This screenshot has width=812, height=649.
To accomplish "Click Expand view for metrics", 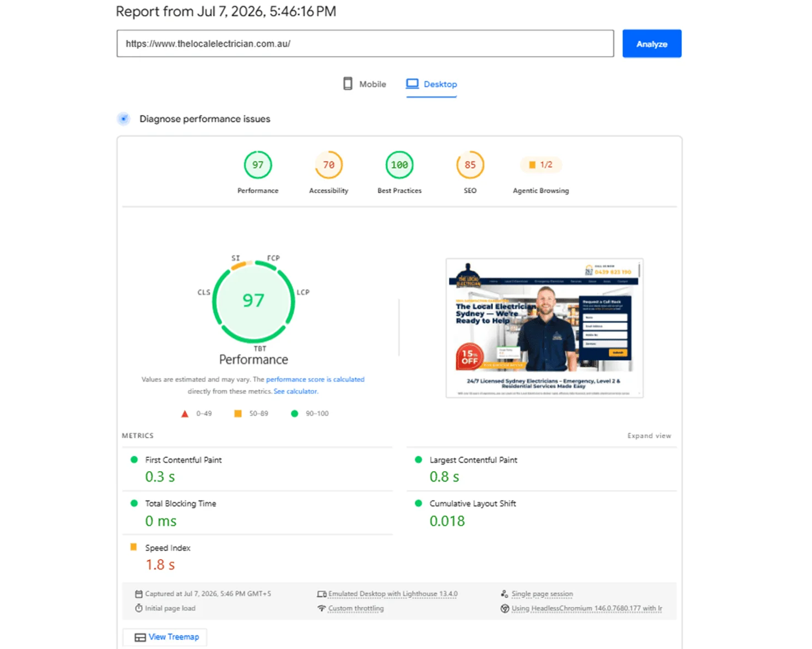I will coord(649,435).
